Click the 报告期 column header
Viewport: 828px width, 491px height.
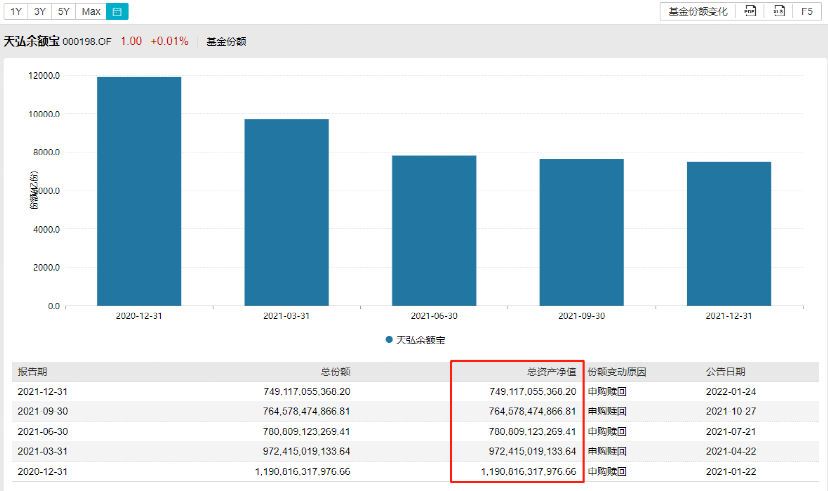32,372
